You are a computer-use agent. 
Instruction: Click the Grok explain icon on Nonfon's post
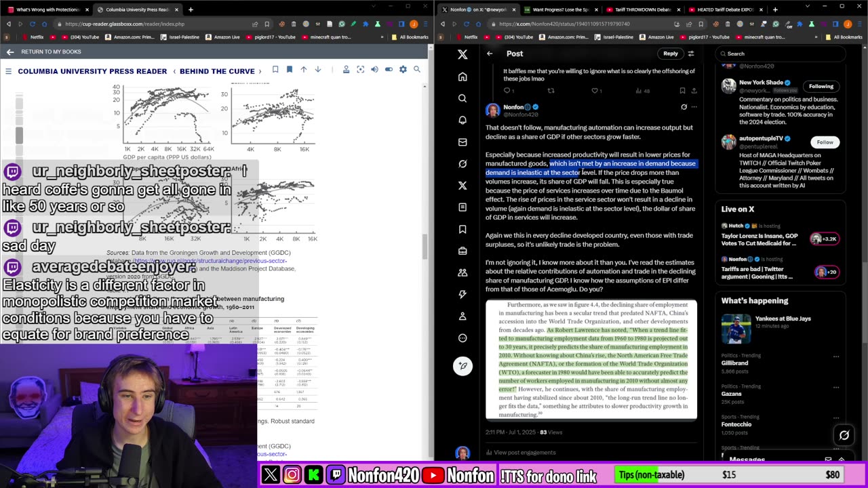[684, 107]
